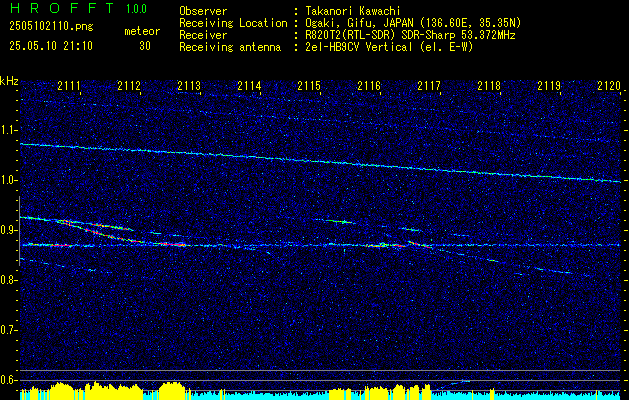This screenshot has height=400, width=629.
Task: Click the 2119 time marker
Action: 549,86
